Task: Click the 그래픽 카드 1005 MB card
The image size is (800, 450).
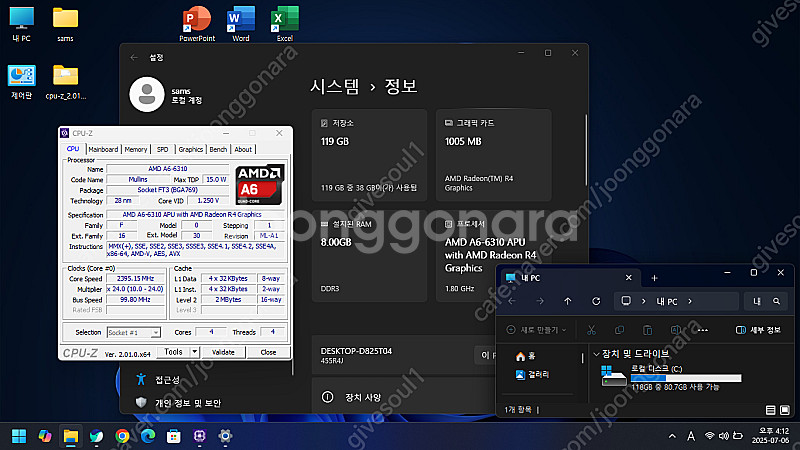Action: coord(493,155)
